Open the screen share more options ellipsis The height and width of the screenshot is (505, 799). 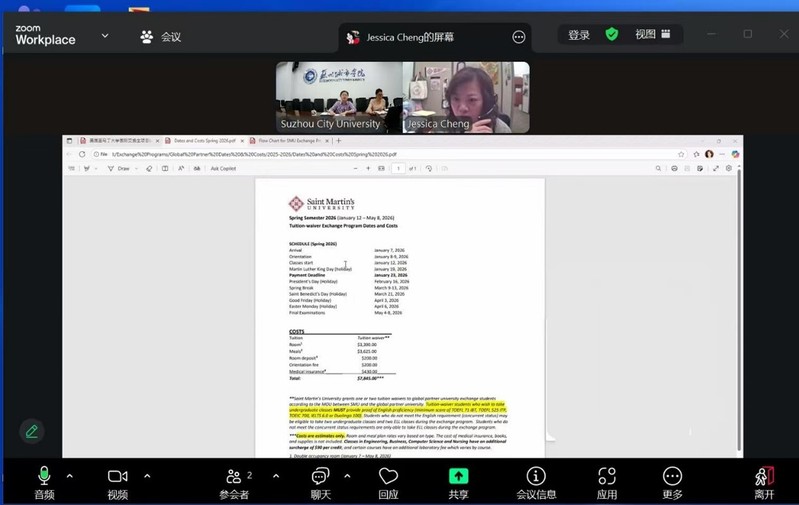[x=518, y=37]
